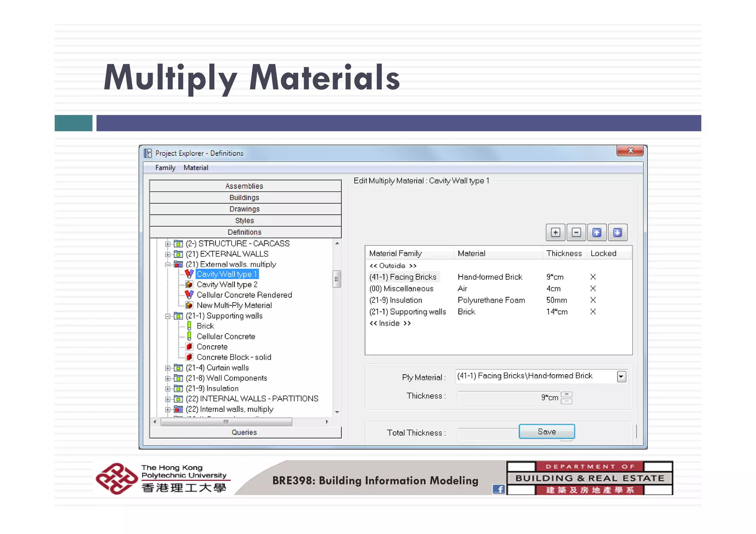Switch to the Assemblies section
The width and height of the screenshot is (756, 534).
pos(245,186)
